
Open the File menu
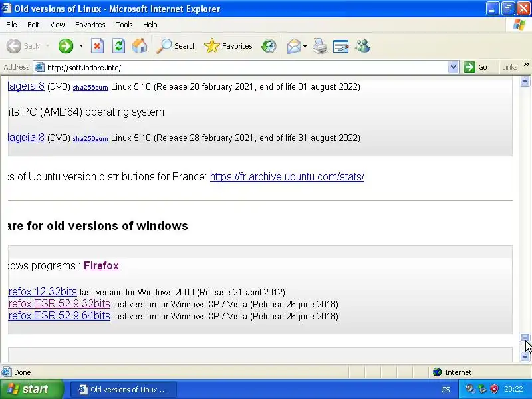pyautogui.click(x=11, y=25)
